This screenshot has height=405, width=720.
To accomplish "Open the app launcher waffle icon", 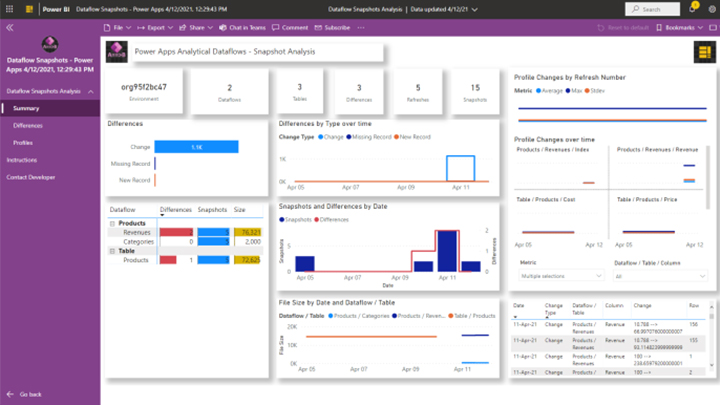I will click(9, 9).
